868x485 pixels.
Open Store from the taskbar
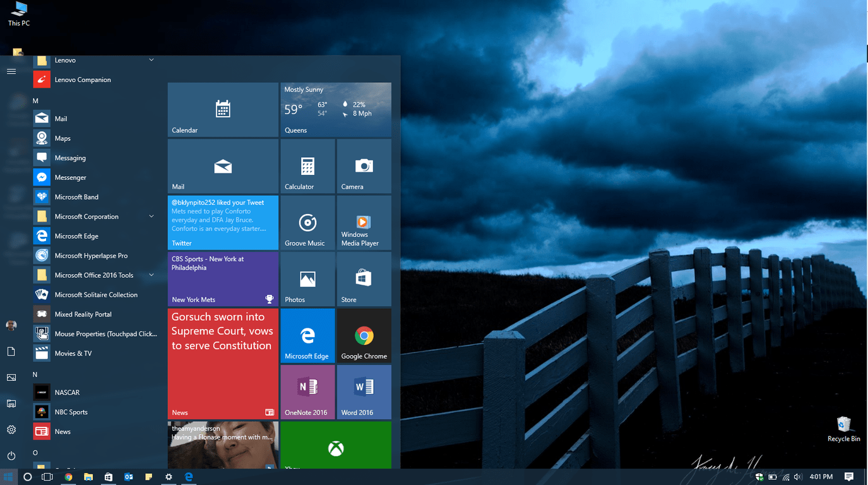(109, 477)
